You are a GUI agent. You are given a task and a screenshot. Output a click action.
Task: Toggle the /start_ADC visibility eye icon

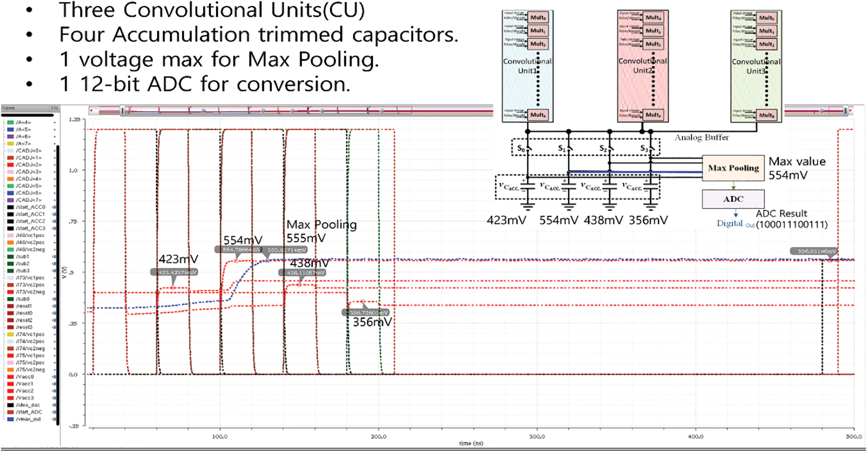[54, 412]
